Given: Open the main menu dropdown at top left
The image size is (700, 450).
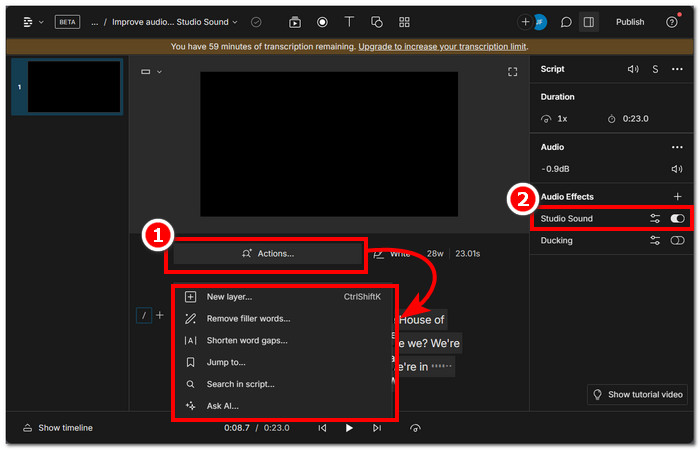Looking at the screenshot, I should tap(33, 21).
